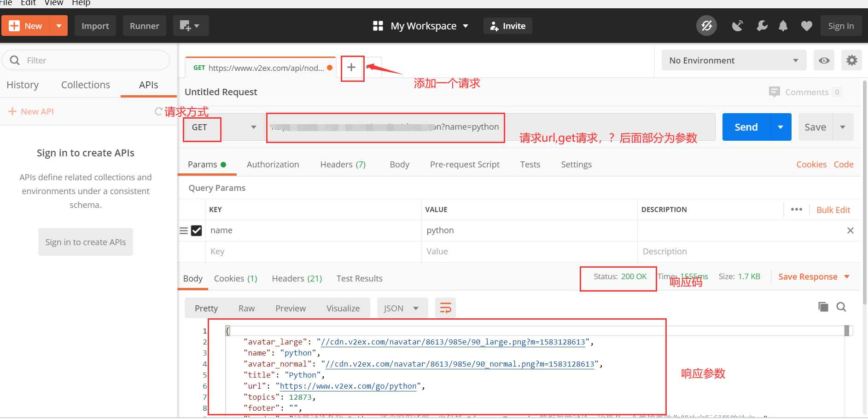Screen dimensions: 868x419
Task: Click the Invite button
Action: point(508,26)
